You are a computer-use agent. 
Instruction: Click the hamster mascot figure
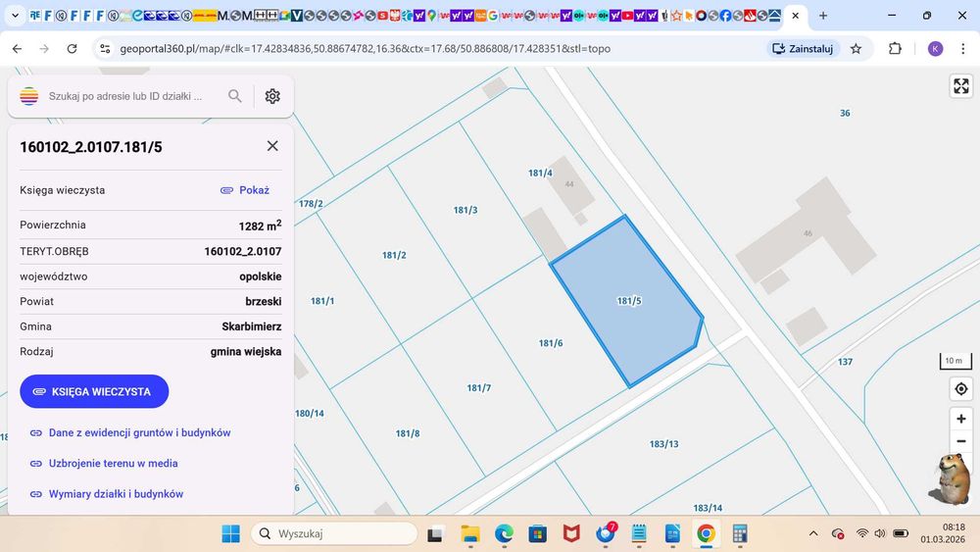[950, 478]
